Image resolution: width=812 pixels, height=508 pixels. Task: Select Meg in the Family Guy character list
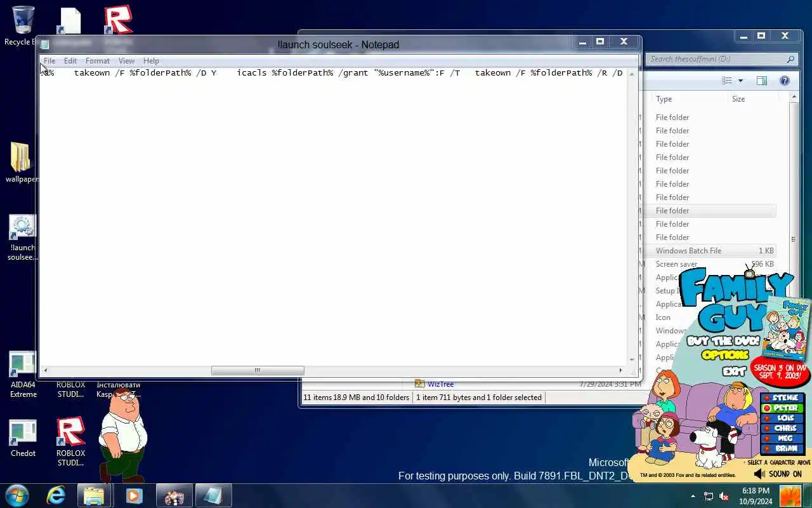[x=783, y=439]
